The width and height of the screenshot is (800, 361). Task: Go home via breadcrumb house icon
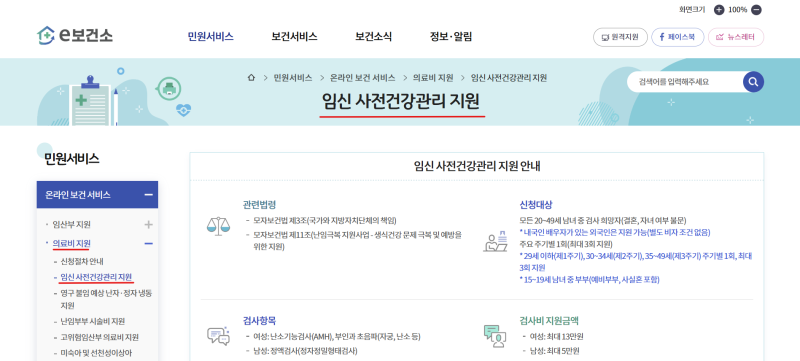251,78
